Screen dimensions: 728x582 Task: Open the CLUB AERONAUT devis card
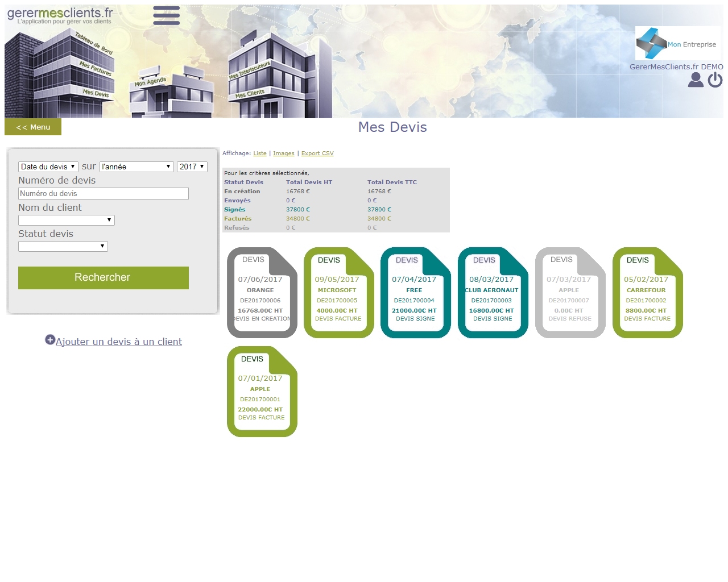[493, 293]
